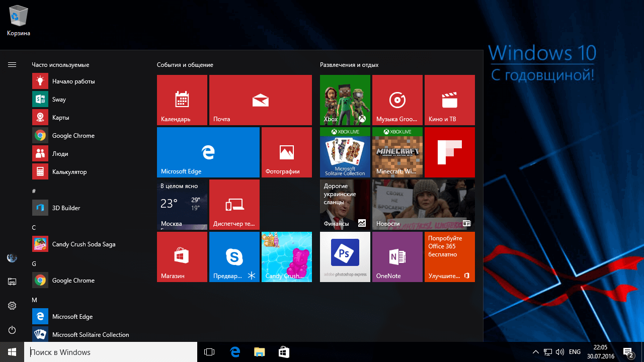Expand the hamburger menu in Start
Screen dimensions: 644x362
(12, 65)
